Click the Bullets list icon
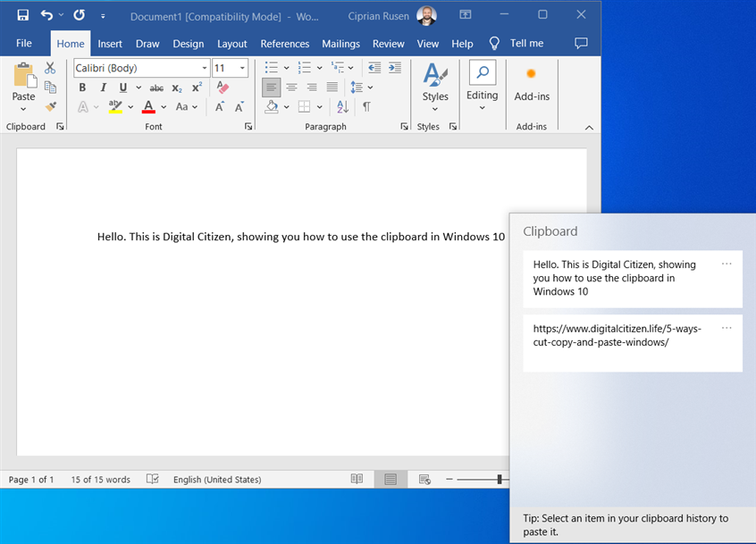This screenshot has height=544, width=756. tap(272, 68)
